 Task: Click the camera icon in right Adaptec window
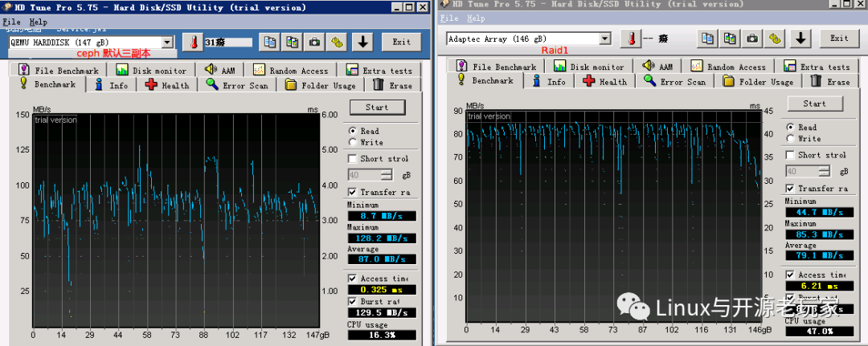point(751,39)
